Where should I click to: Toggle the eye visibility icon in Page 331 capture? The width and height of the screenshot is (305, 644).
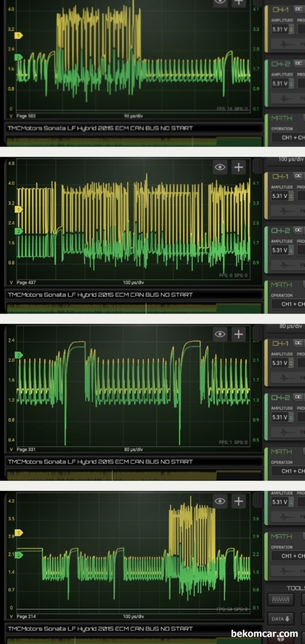220,334
